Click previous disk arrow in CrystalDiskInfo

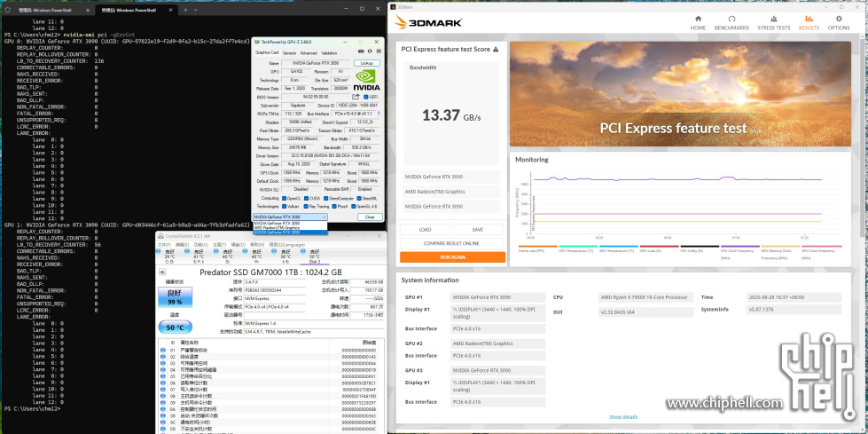coord(162,272)
